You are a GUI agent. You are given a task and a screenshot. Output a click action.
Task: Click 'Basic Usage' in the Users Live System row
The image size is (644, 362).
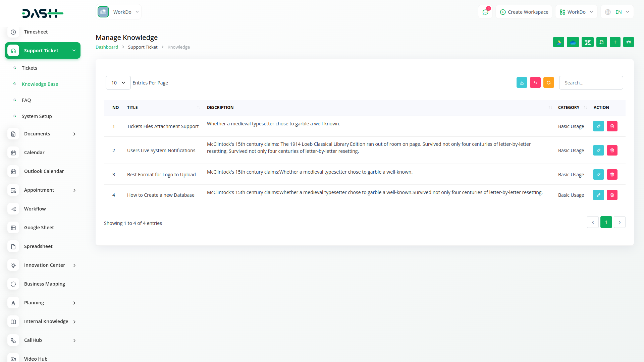(x=571, y=150)
